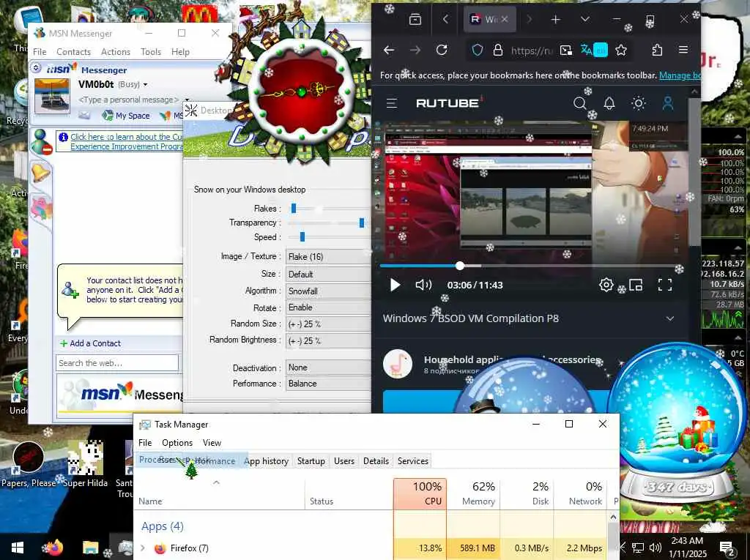This screenshot has height=560, width=750.
Task: Open Rutube user profile
Action: tap(668, 102)
